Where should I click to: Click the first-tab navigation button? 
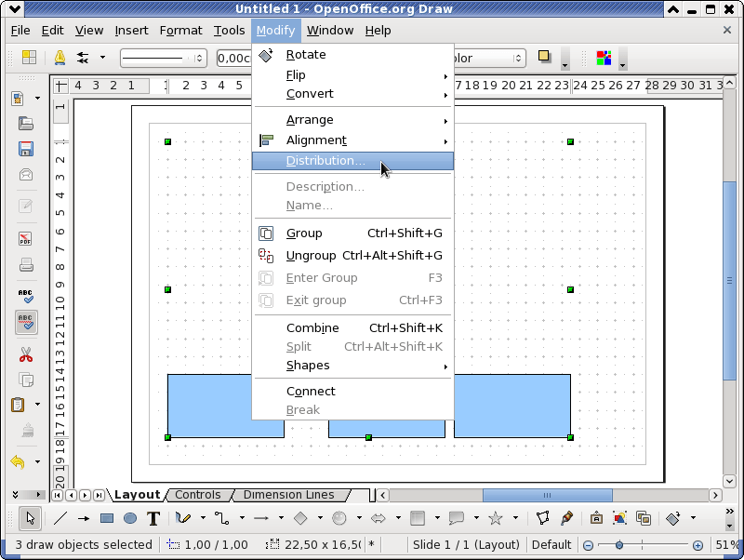tap(58, 496)
